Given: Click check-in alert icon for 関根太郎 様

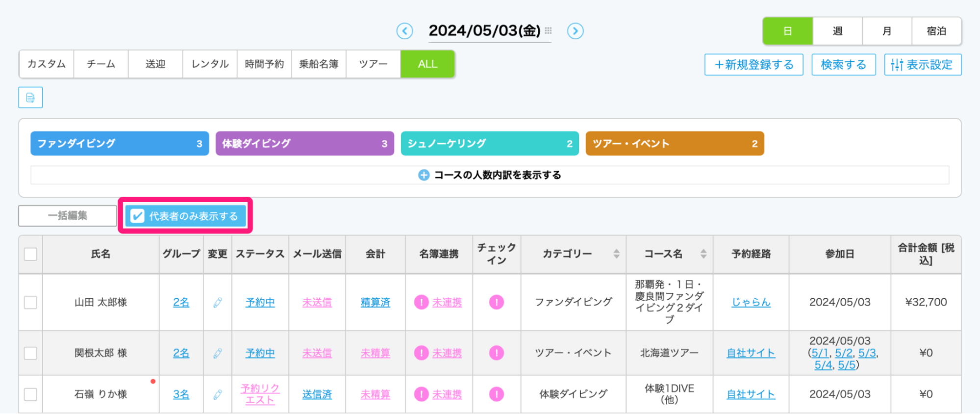Looking at the screenshot, I should tap(497, 353).
